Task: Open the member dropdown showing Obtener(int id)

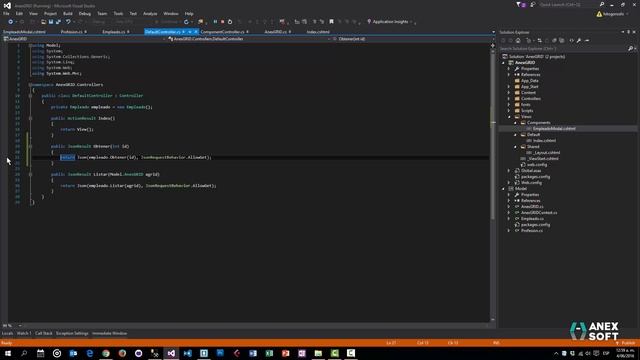Action: point(412,39)
